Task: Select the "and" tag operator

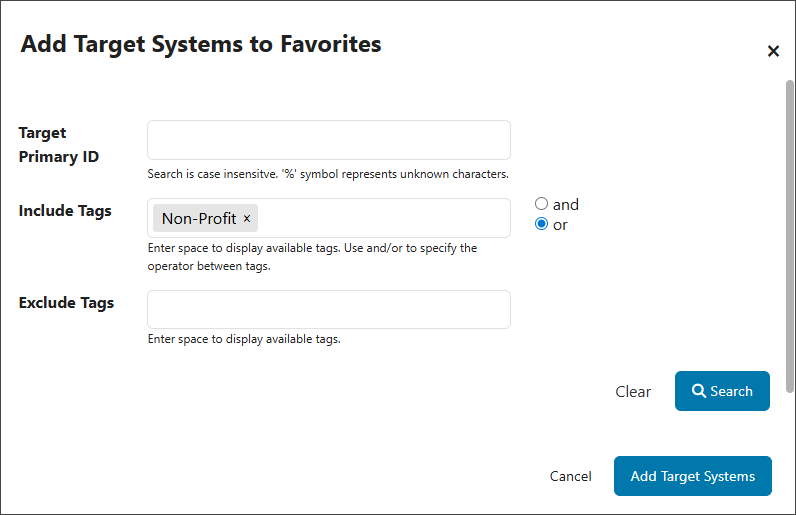Action: [542, 204]
